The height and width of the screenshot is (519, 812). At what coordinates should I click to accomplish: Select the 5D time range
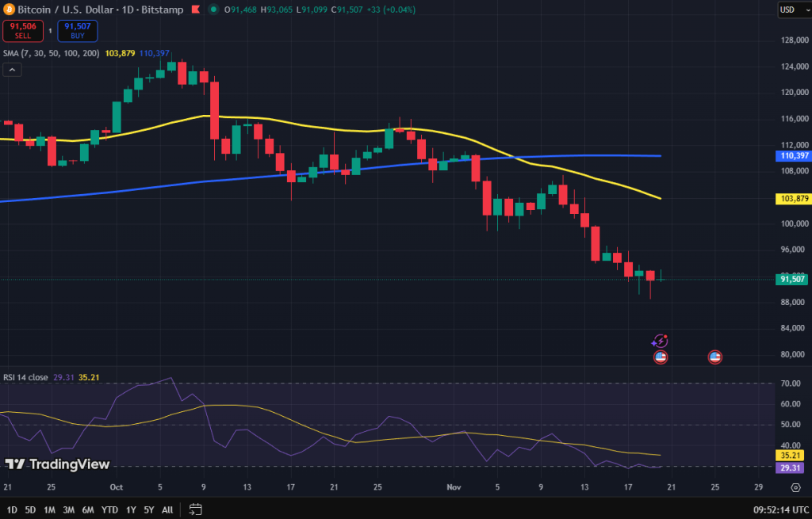tap(31, 509)
